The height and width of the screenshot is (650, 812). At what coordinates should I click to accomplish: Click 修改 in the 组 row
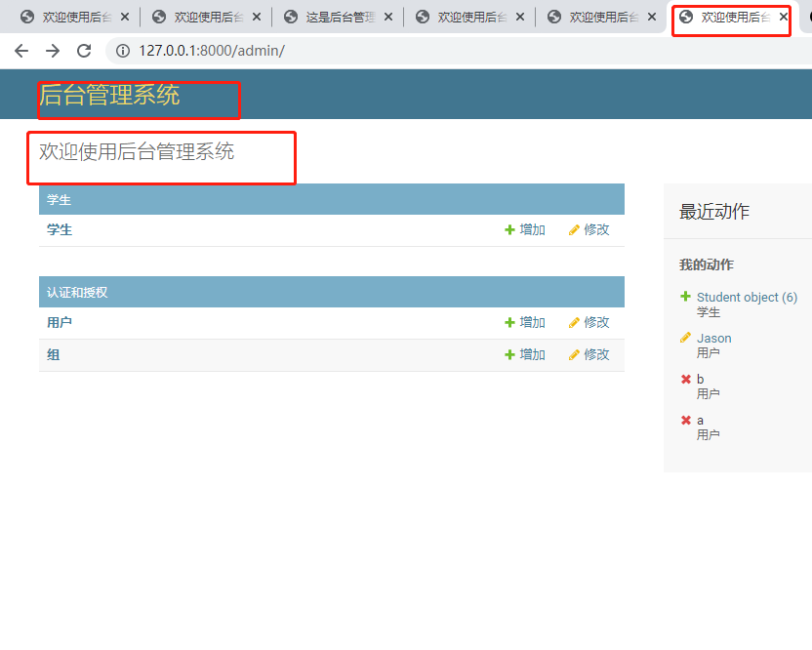(x=596, y=354)
